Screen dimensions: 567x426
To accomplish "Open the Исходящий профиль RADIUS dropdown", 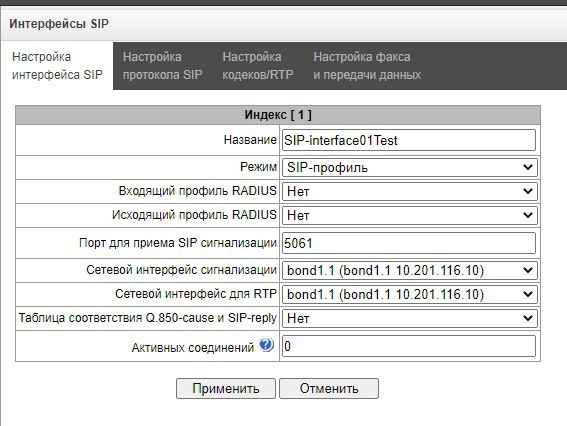I will (410, 215).
